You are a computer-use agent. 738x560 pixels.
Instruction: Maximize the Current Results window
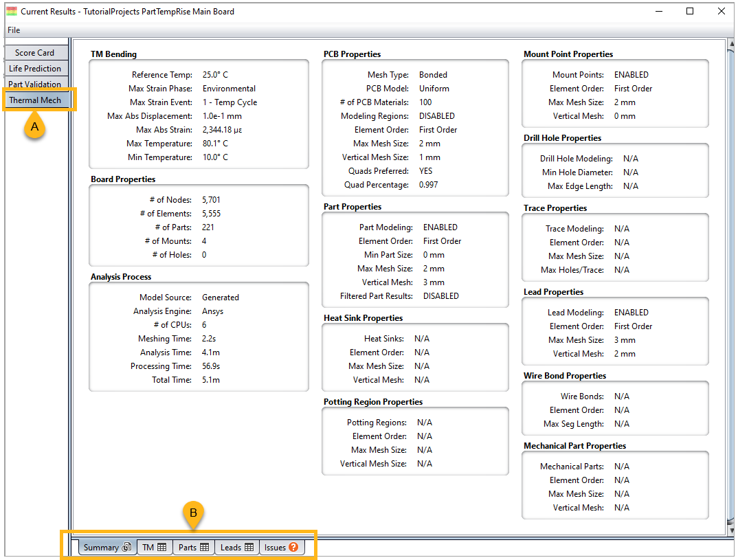click(x=690, y=11)
